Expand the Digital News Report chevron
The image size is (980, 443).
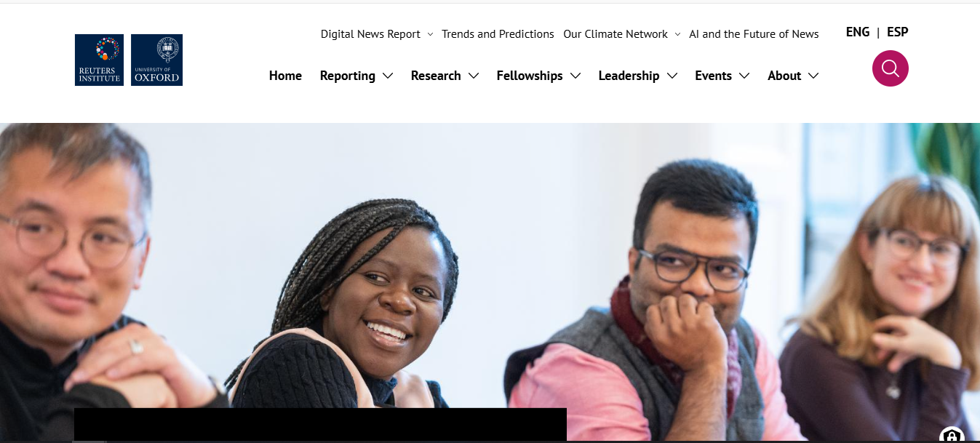pos(430,34)
